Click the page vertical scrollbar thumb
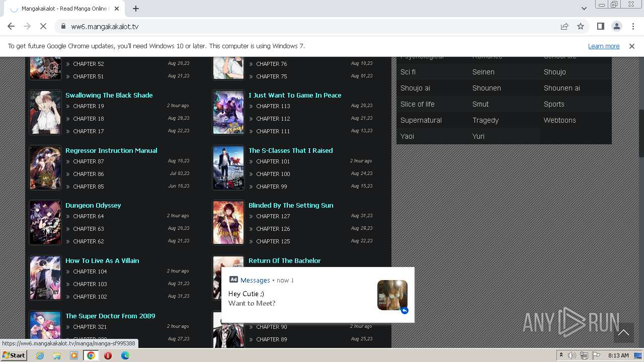644x362 pixels. 641,133
